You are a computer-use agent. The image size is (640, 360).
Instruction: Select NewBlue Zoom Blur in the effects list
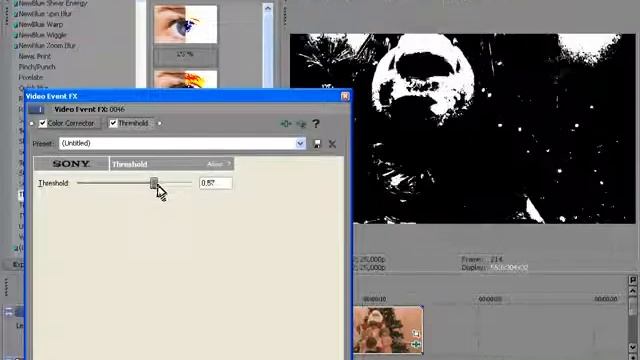(47, 46)
